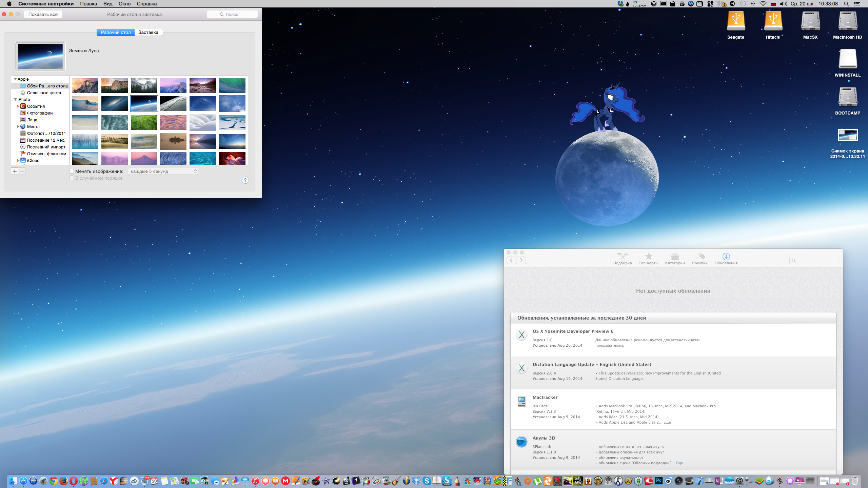Click Еще link under Акулы 3D
The height and width of the screenshot is (488, 868).
click(679, 463)
